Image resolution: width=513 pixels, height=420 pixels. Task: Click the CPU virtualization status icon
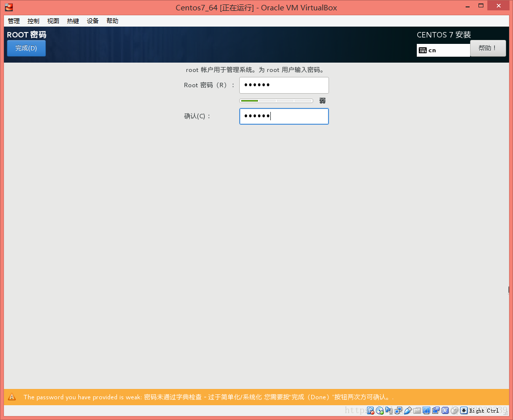(445, 411)
